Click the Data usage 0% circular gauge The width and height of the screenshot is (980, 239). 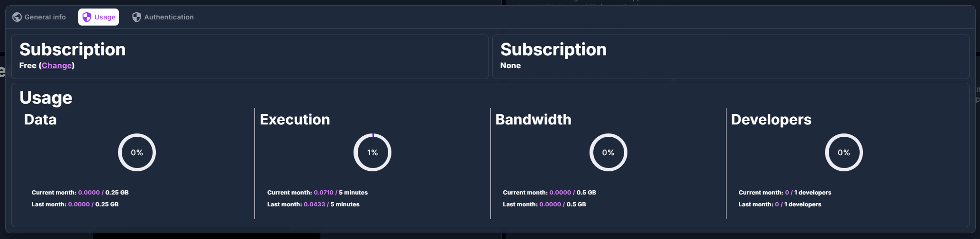[x=137, y=152]
